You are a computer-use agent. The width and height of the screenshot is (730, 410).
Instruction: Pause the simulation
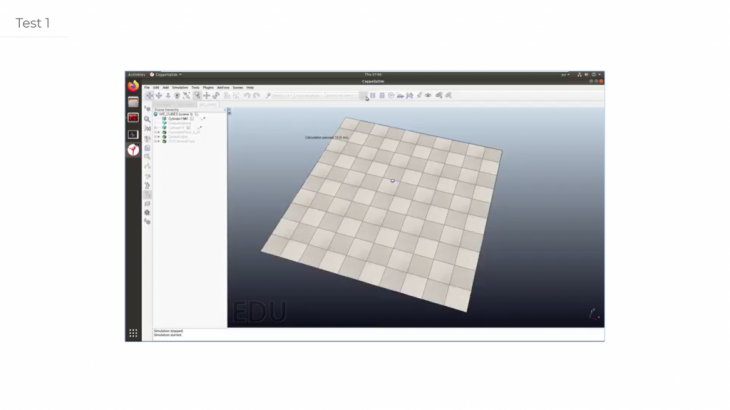[x=373, y=95]
